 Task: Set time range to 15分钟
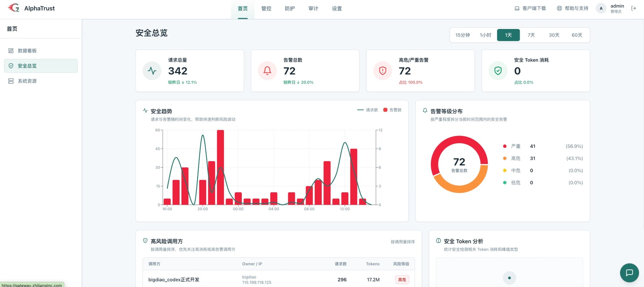click(x=463, y=35)
